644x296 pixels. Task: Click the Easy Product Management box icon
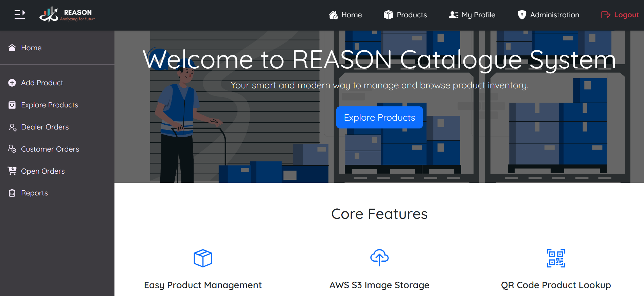click(x=203, y=258)
